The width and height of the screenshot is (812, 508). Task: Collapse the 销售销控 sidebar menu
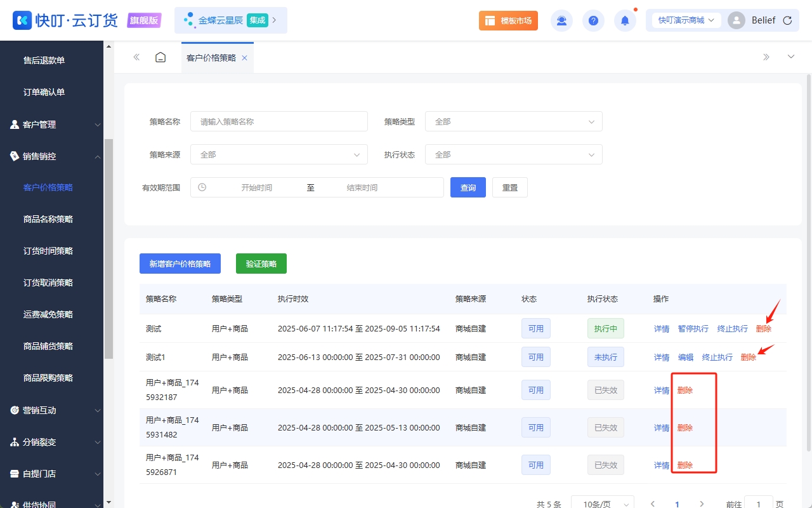51,156
